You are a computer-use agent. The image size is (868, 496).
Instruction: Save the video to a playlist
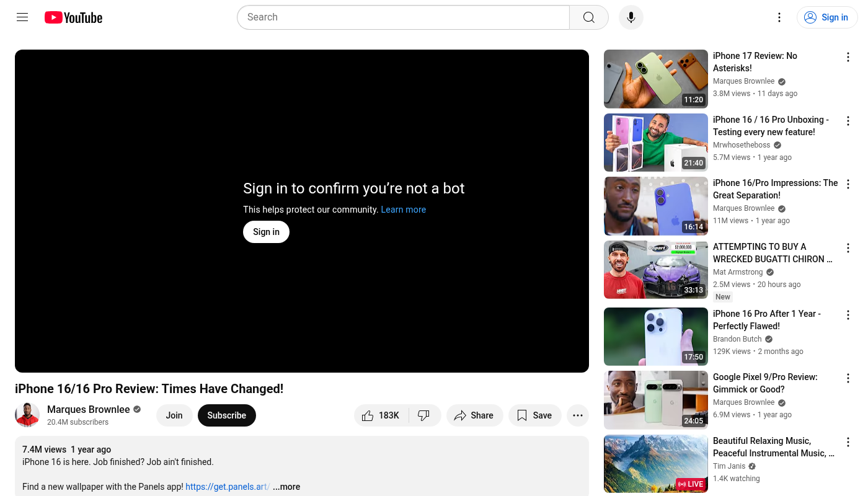pos(534,415)
